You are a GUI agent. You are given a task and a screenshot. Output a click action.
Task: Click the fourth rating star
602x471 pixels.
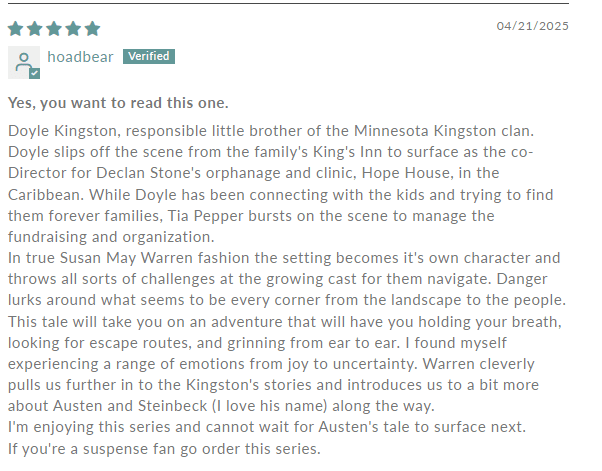73,28
